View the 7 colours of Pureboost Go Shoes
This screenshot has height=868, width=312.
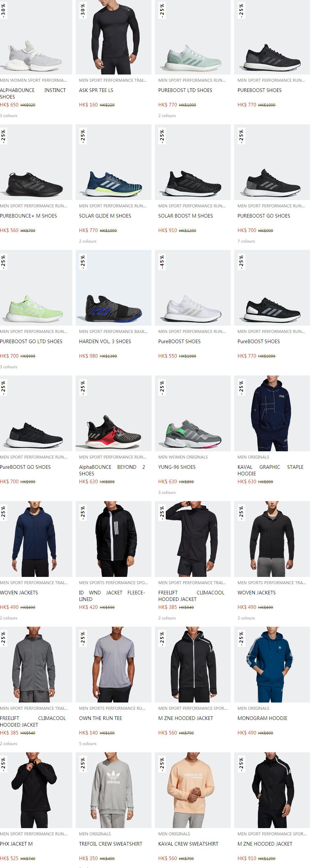246,241
